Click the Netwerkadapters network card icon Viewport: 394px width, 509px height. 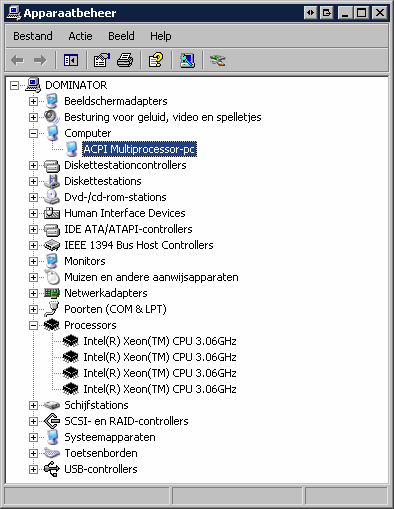coord(52,293)
